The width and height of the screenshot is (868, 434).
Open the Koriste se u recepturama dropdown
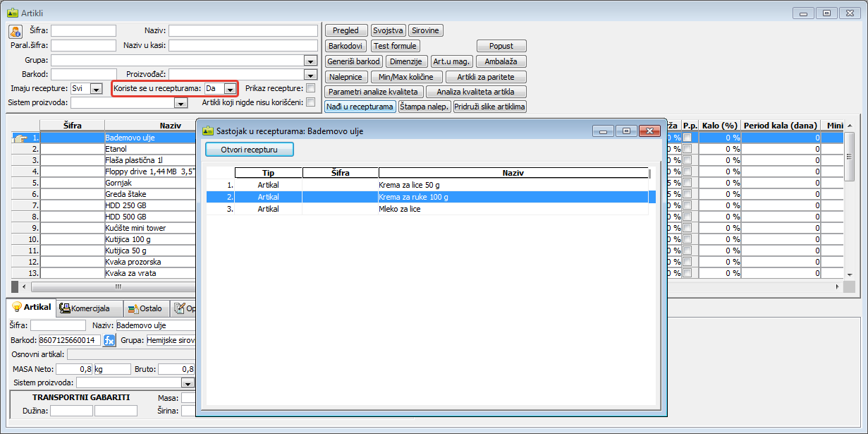(x=229, y=89)
